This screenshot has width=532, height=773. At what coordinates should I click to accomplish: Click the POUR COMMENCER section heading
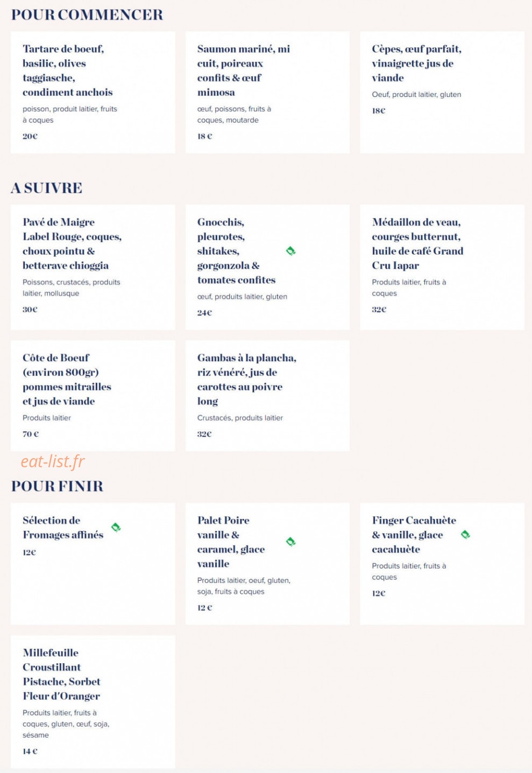[87, 15]
